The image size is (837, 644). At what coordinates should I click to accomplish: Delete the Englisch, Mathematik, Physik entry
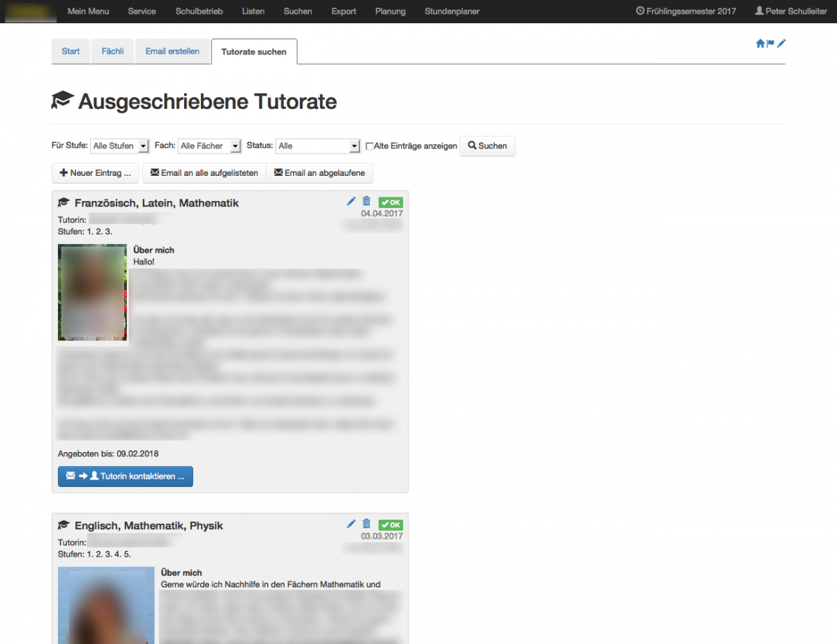tap(366, 524)
